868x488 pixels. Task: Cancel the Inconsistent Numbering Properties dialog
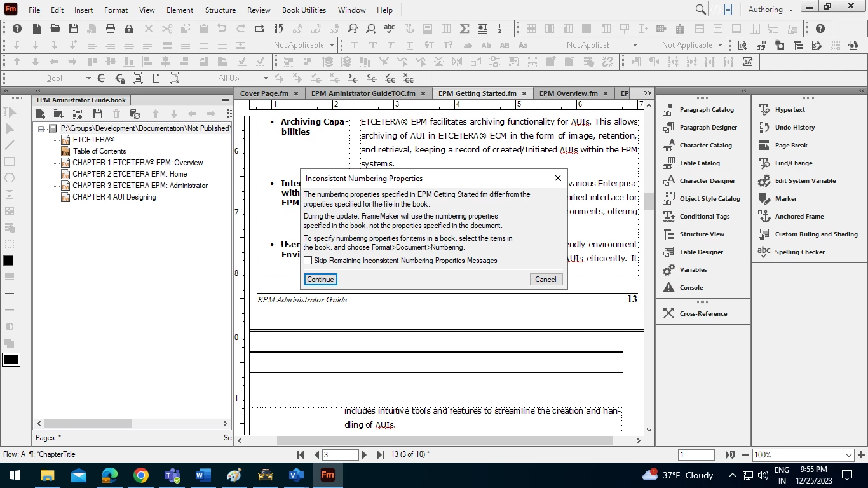pyautogui.click(x=546, y=280)
